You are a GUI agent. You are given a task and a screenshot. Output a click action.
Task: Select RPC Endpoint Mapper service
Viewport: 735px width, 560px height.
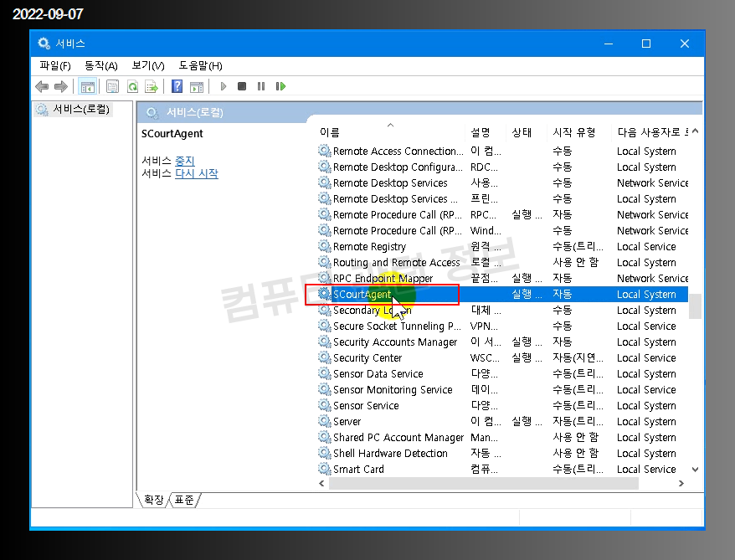tap(502, 278)
